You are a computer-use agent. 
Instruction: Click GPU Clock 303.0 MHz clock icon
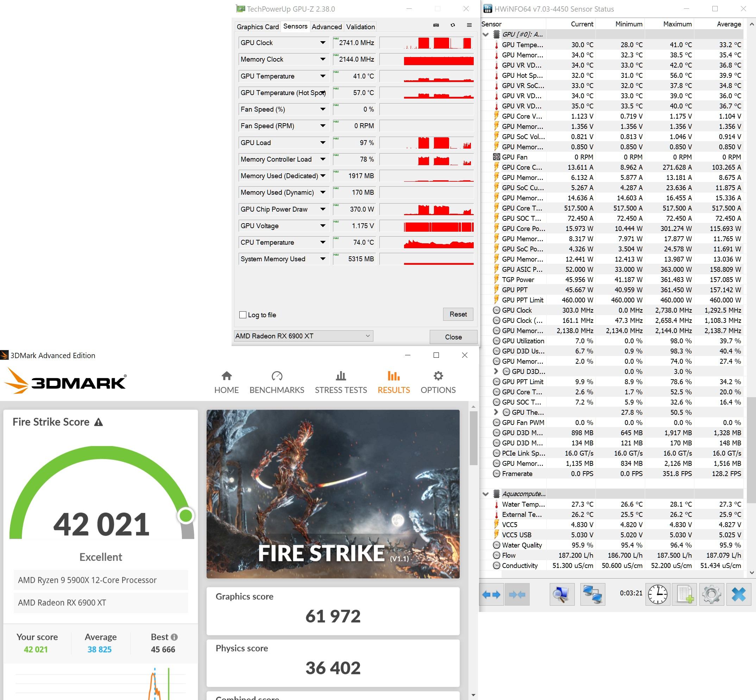[x=496, y=310]
